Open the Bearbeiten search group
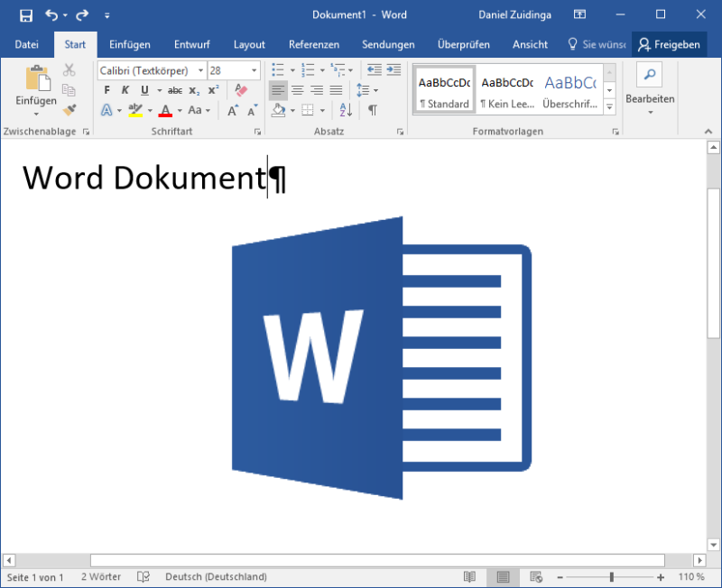The height and width of the screenshot is (588, 722). [650, 88]
